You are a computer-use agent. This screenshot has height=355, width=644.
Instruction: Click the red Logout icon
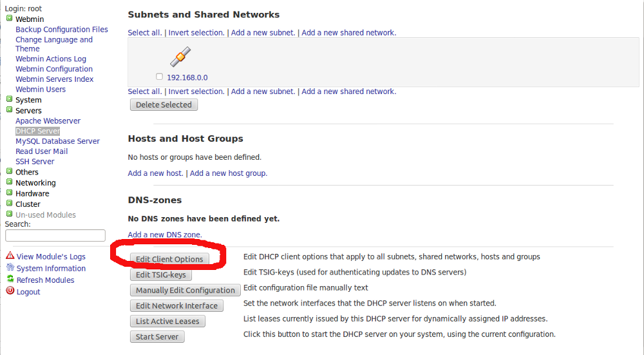point(10,291)
